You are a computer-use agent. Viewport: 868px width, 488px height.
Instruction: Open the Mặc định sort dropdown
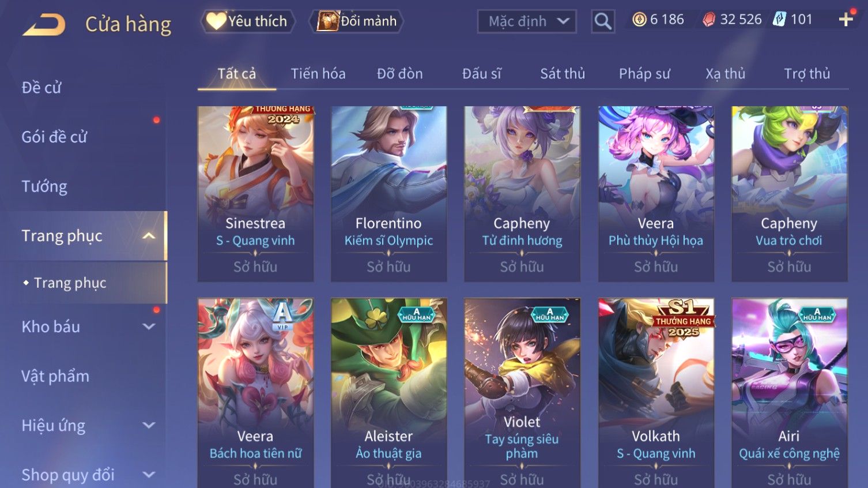pyautogui.click(x=527, y=22)
